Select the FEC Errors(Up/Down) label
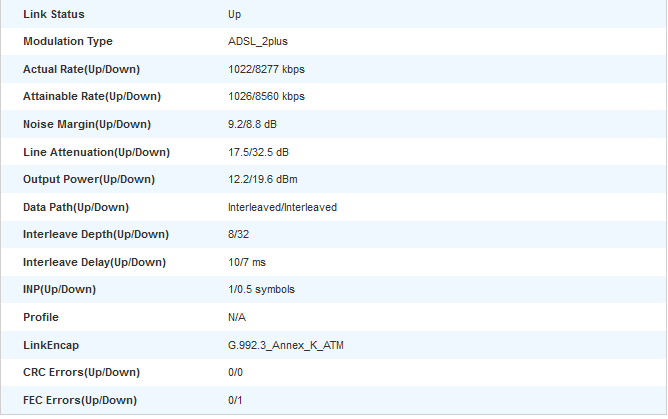The height and width of the screenshot is (419, 668). point(80,400)
